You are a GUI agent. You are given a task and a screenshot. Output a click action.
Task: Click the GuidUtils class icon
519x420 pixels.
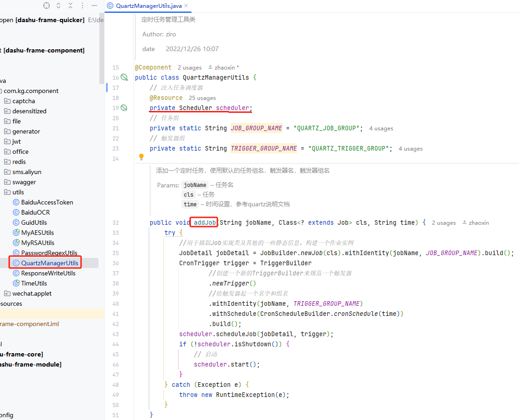pos(16,222)
